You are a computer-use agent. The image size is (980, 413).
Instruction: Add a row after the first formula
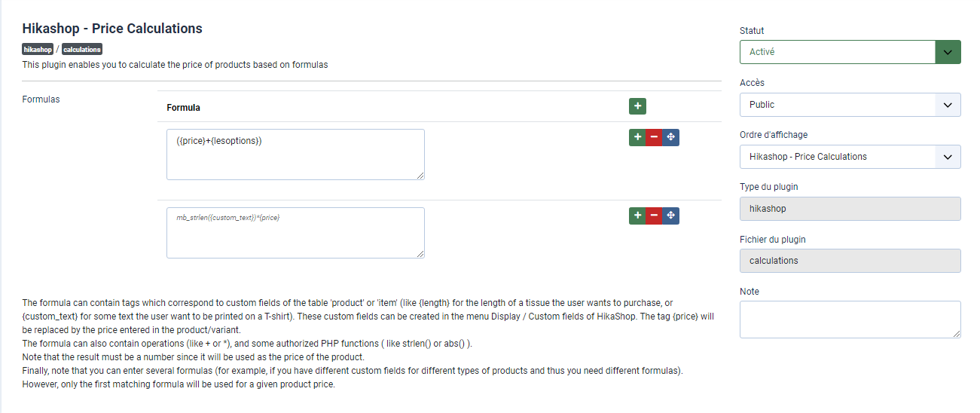point(637,137)
